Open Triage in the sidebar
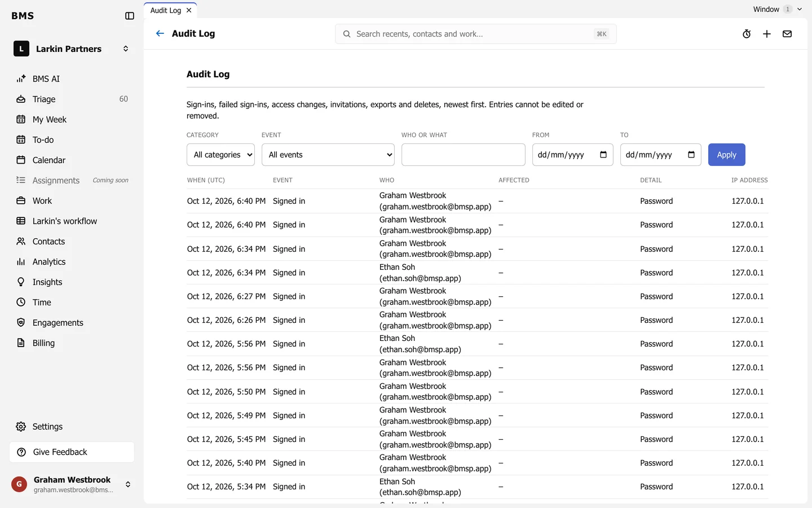The width and height of the screenshot is (812, 508). coord(72,99)
